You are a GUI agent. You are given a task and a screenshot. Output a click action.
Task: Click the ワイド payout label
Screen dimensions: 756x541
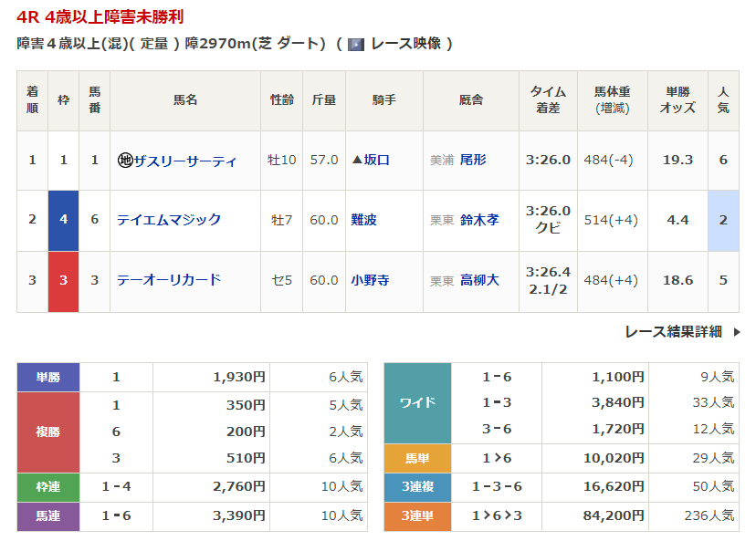[417, 402]
